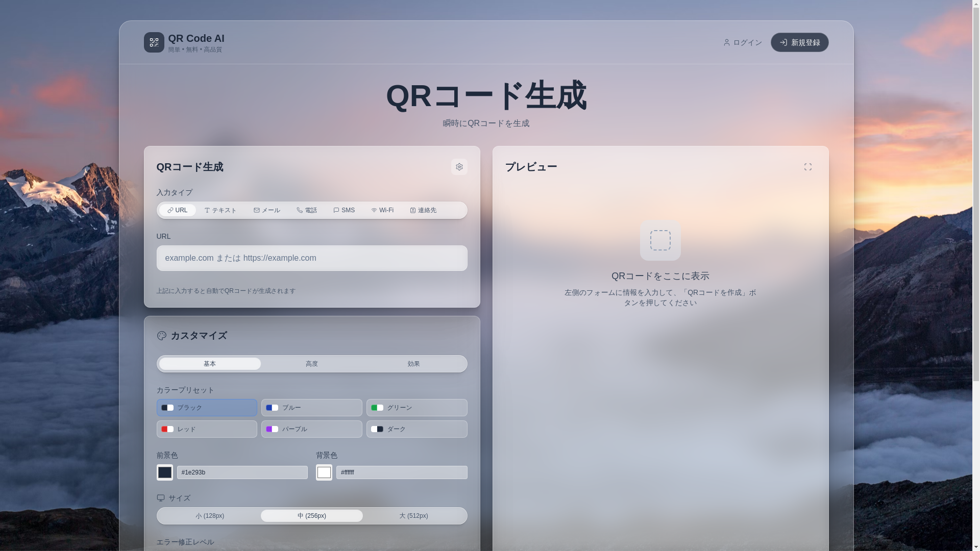Viewport: 980px width, 551px height.
Task: Open the settings gear in QR generator panel
Action: pos(459,167)
